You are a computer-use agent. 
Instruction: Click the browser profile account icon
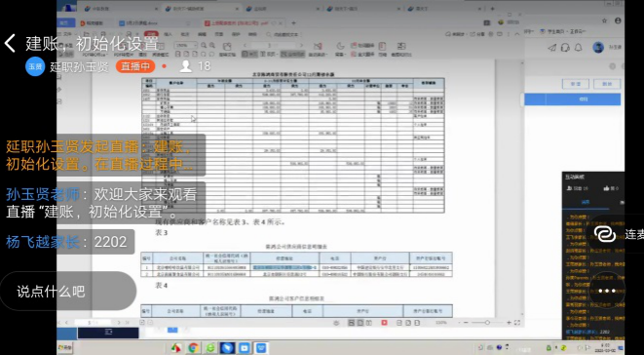tap(618, 20)
